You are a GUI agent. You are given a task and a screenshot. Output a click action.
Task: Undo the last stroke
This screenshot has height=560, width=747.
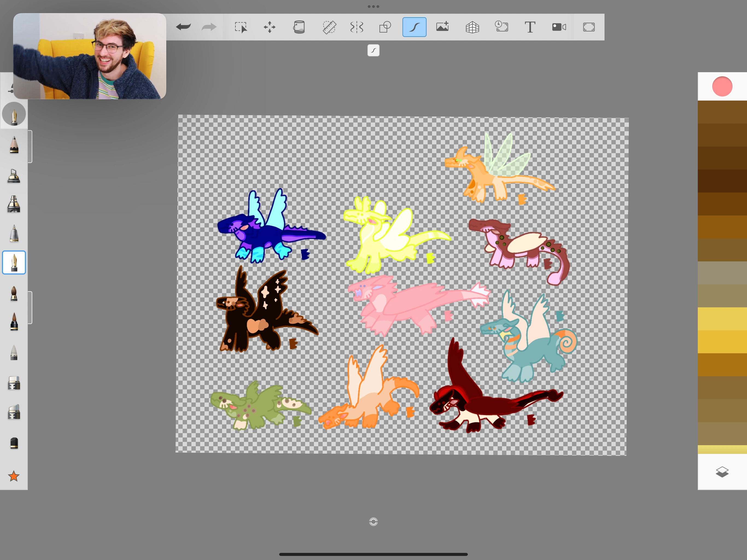click(x=183, y=27)
